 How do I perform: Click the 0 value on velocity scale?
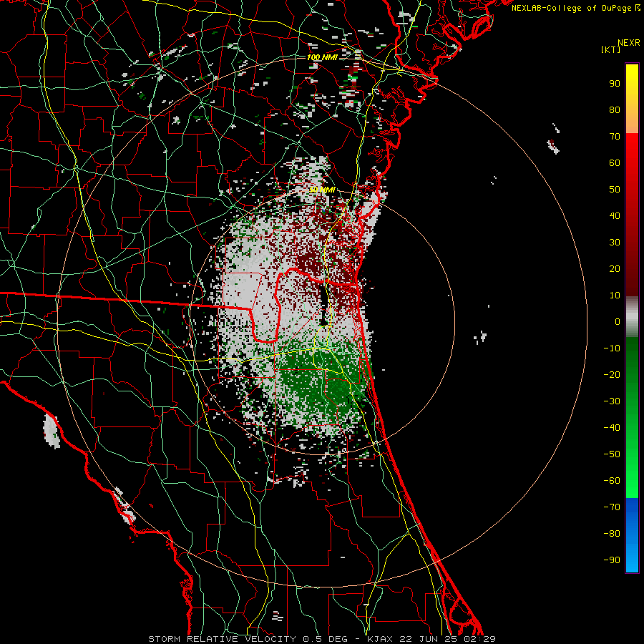coord(618,322)
